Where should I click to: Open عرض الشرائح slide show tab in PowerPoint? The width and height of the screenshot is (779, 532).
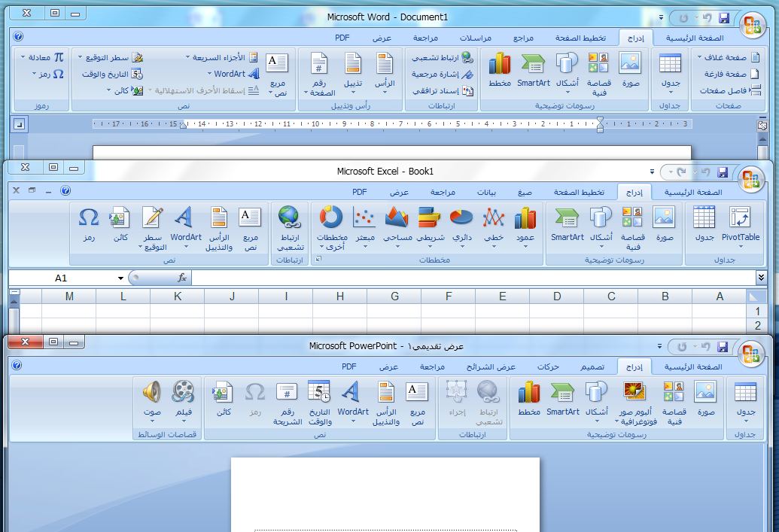point(491,366)
